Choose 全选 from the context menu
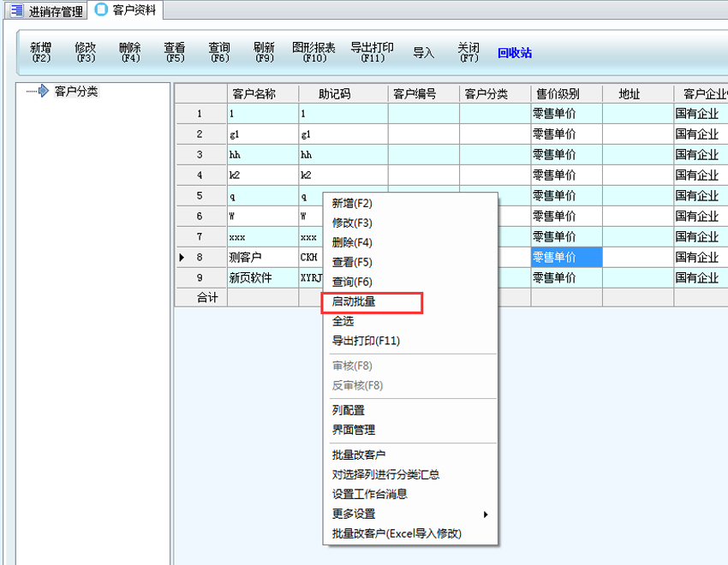Screen dimensions: 728x565 (x=343, y=321)
